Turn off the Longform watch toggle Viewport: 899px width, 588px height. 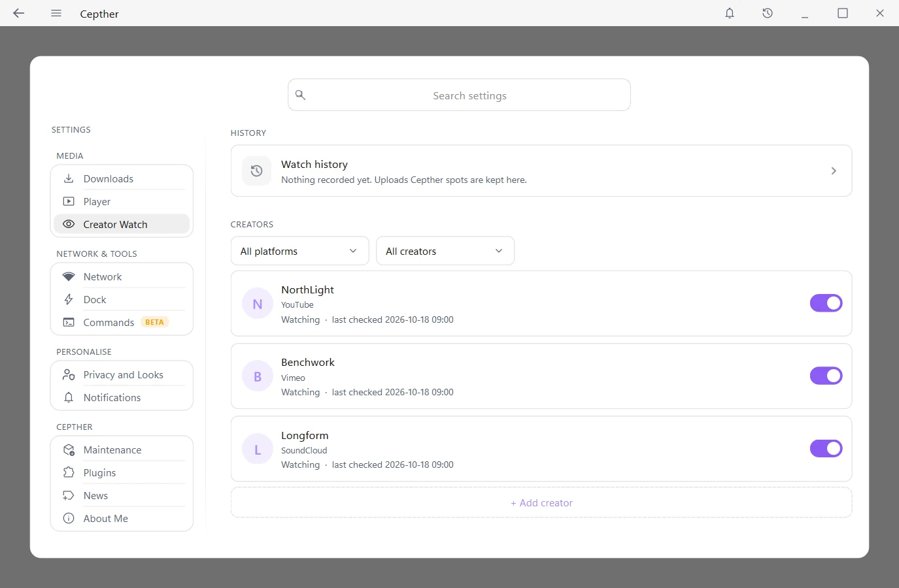point(826,448)
